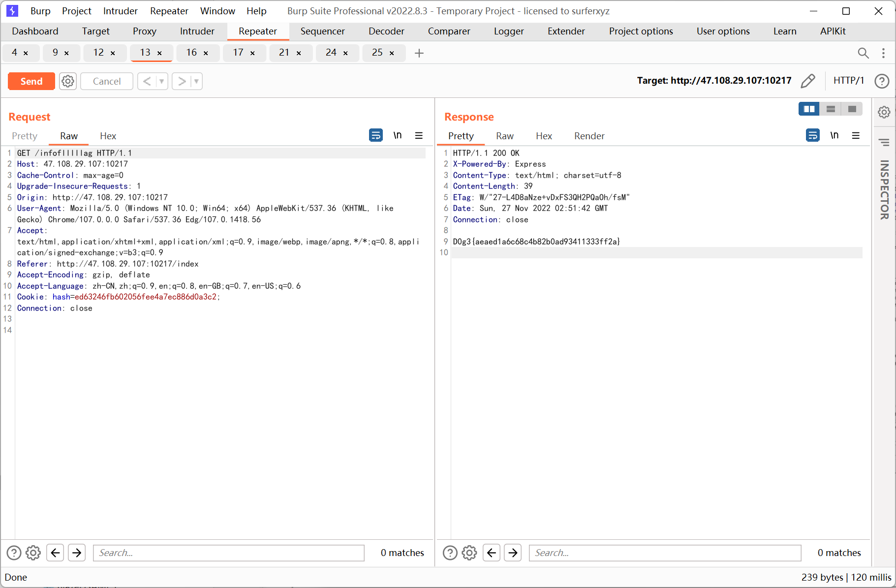
Task: Open response search settings gear
Action: point(469,553)
